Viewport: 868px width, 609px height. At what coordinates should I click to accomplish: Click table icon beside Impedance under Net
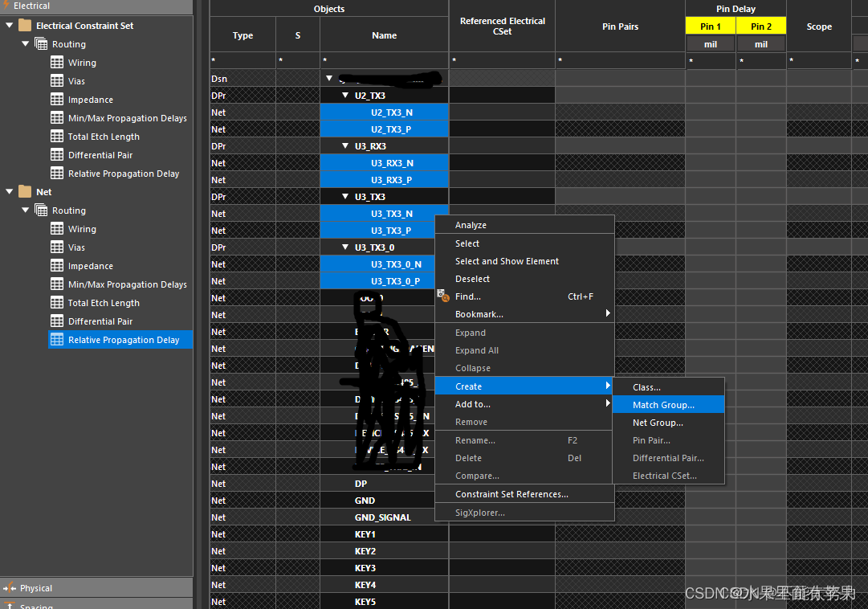[57, 266]
